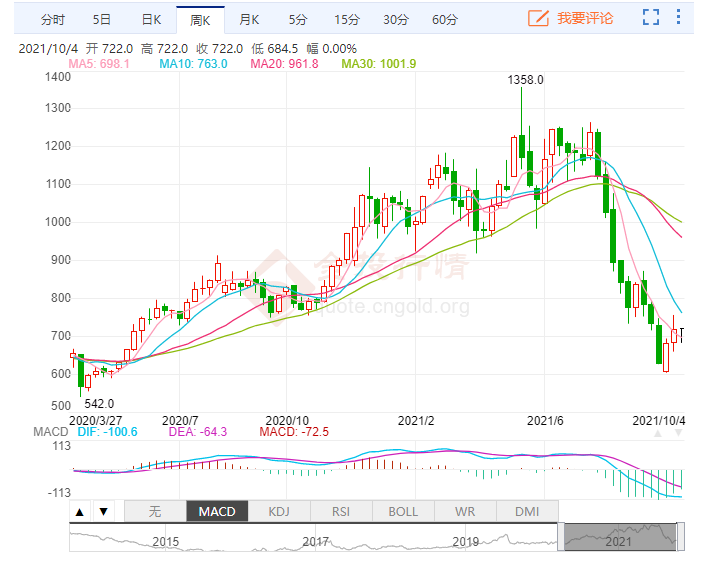Viewport: 705px width, 562px height.
Task: Click the 2021/10/4 date in header
Action: [x=48, y=49]
